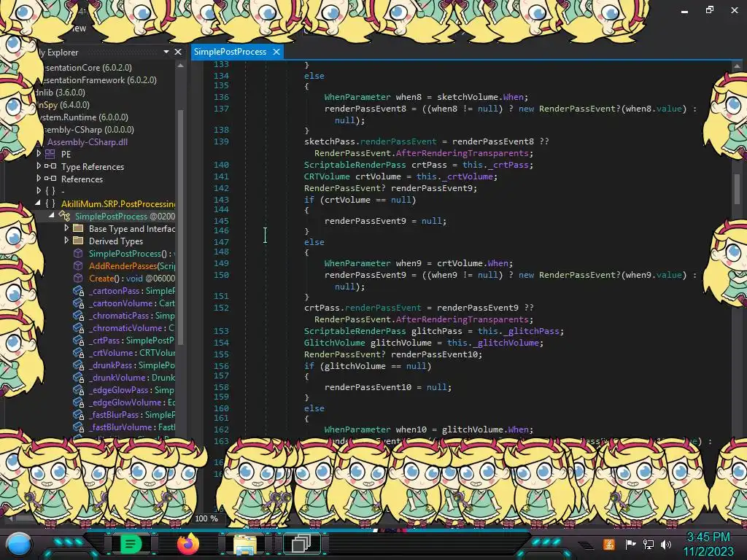This screenshot has width=747, height=560.
Task: Expand Base Type and Interfaces folder
Action: 66,228
